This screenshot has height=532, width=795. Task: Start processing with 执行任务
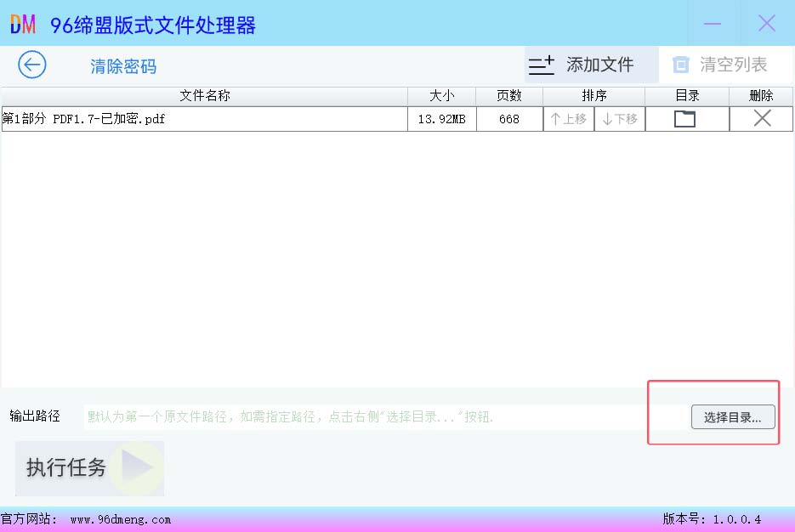pyautogui.click(x=89, y=467)
